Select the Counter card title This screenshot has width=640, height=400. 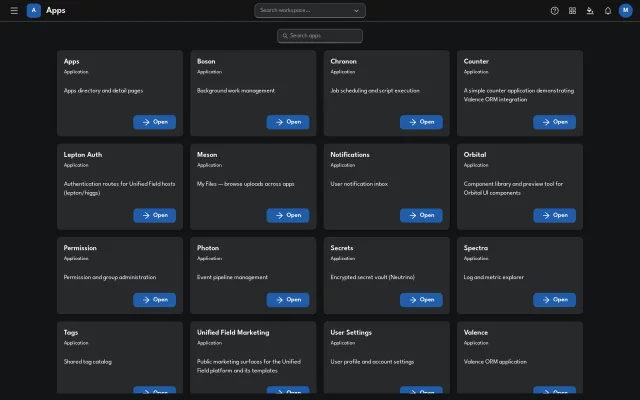click(x=476, y=61)
